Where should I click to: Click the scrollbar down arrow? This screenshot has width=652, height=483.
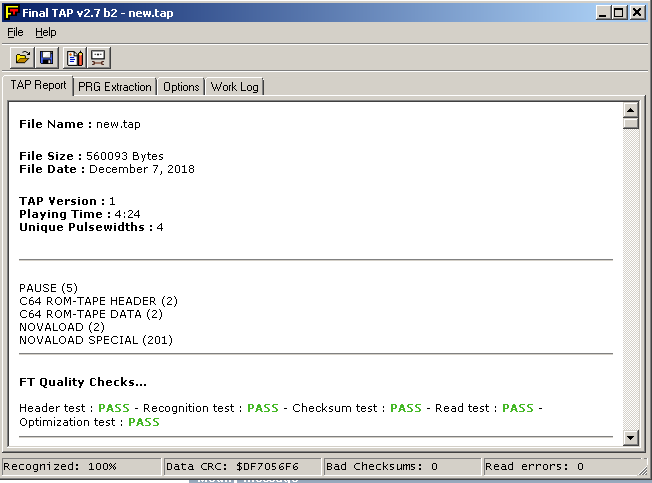coord(631,437)
